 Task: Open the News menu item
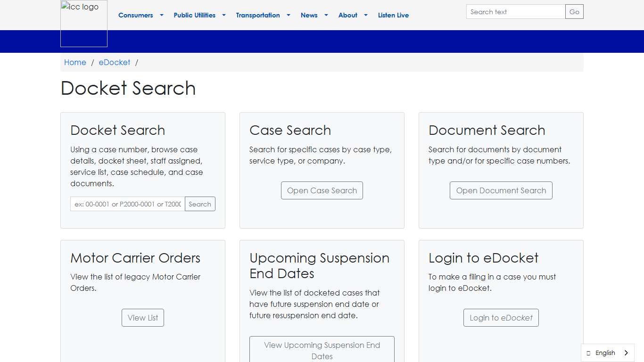[309, 15]
